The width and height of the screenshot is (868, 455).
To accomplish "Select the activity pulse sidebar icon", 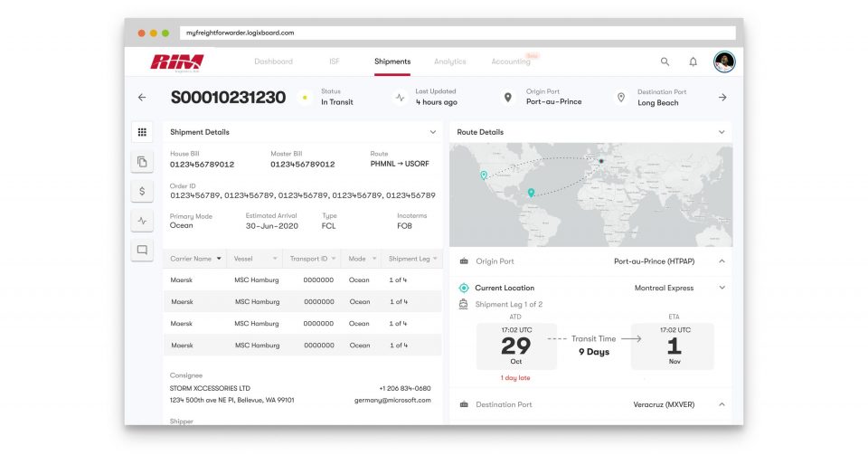I will (142, 221).
